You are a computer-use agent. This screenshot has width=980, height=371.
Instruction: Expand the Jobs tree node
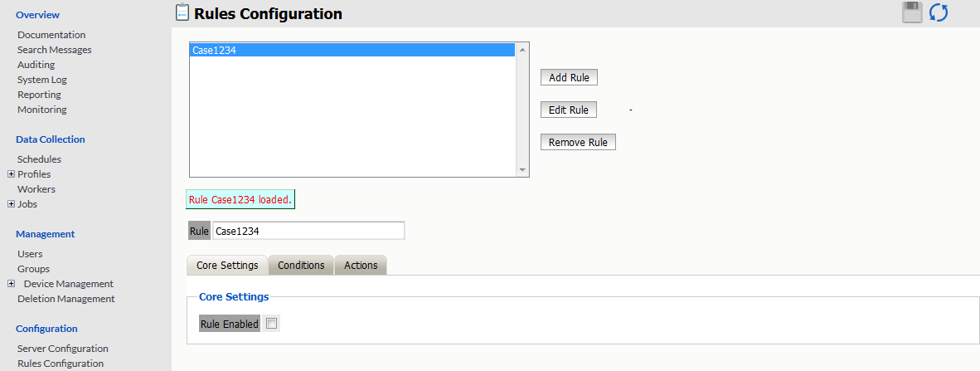point(11,204)
